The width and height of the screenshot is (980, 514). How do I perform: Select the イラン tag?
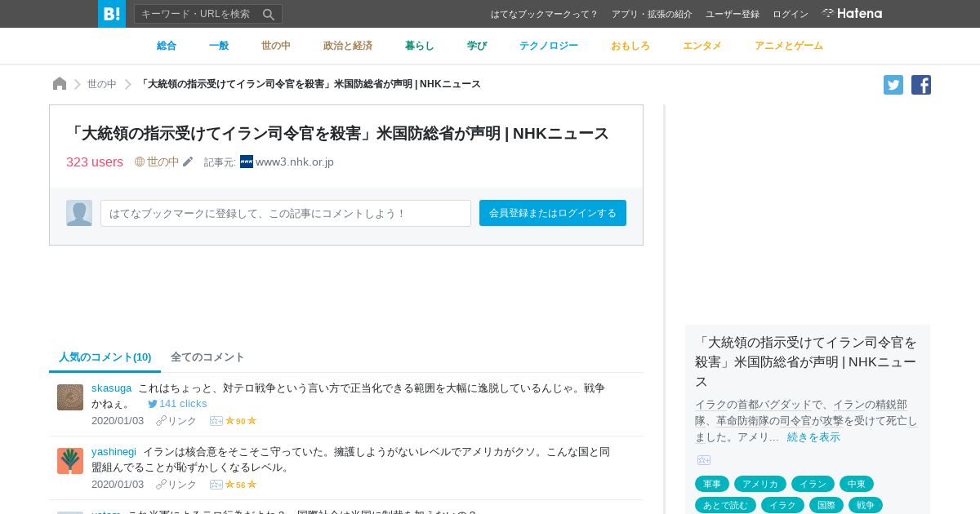(x=813, y=484)
